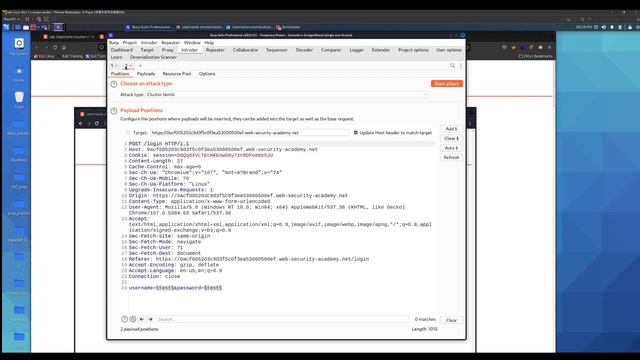Click the Clear § button
640x360 pixels.
[x=451, y=138]
